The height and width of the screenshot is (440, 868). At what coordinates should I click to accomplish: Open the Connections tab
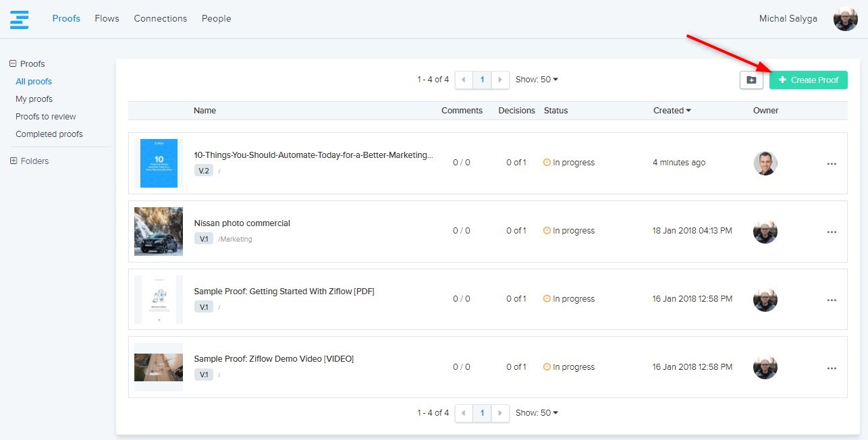(160, 19)
